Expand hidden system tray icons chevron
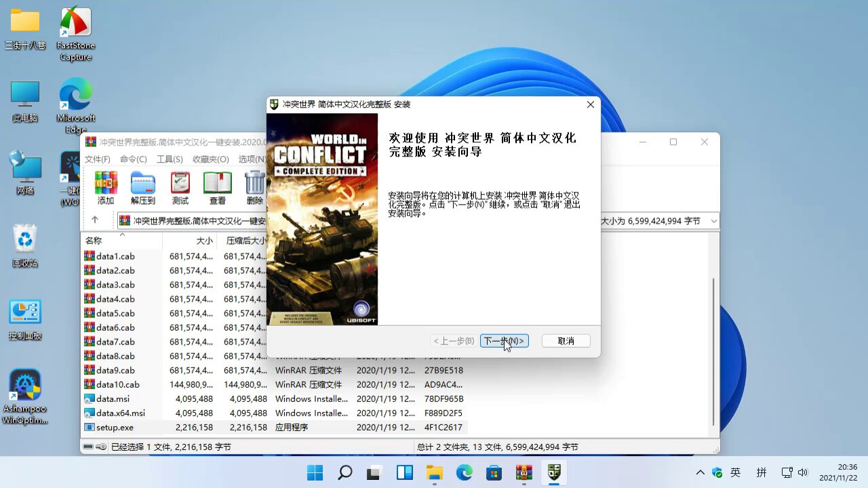The height and width of the screenshot is (488, 868). pyautogui.click(x=701, y=472)
